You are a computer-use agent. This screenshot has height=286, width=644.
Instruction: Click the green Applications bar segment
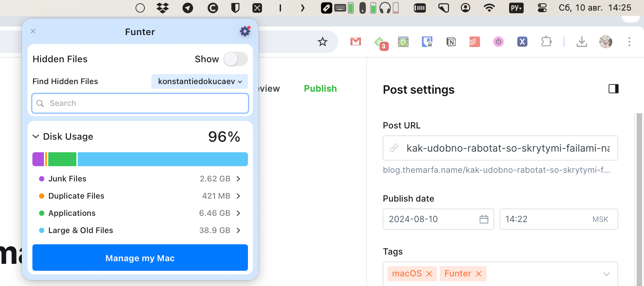click(62, 159)
